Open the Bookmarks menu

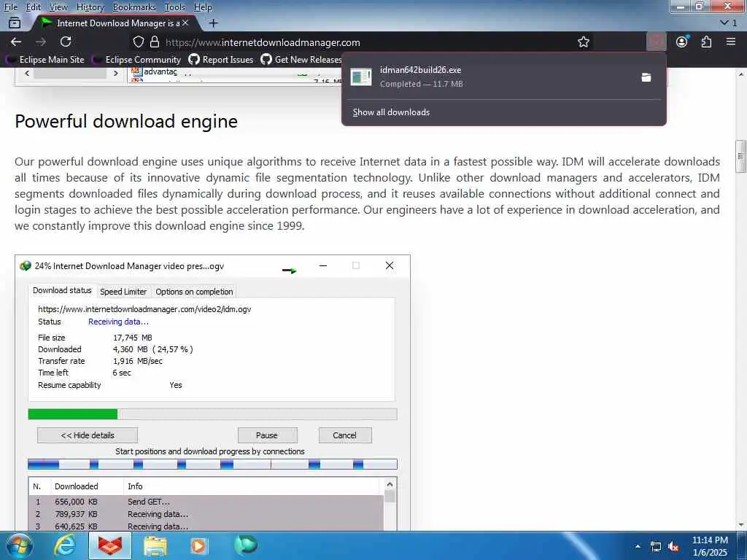click(x=134, y=7)
